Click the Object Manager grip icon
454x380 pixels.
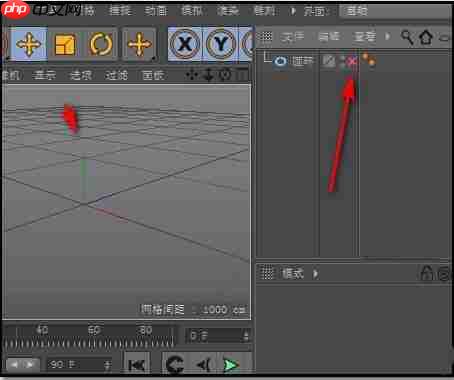click(x=266, y=36)
